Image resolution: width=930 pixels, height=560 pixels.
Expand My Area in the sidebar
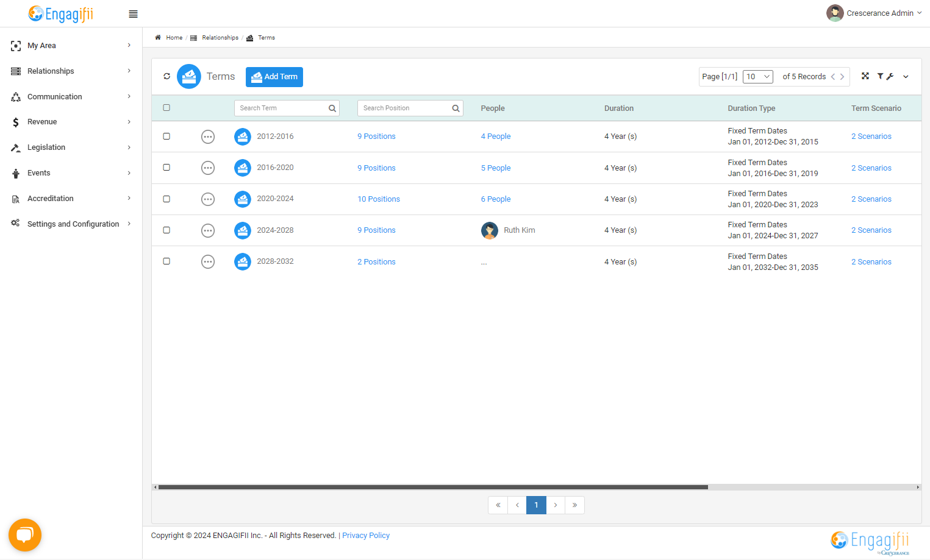[71, 46]
